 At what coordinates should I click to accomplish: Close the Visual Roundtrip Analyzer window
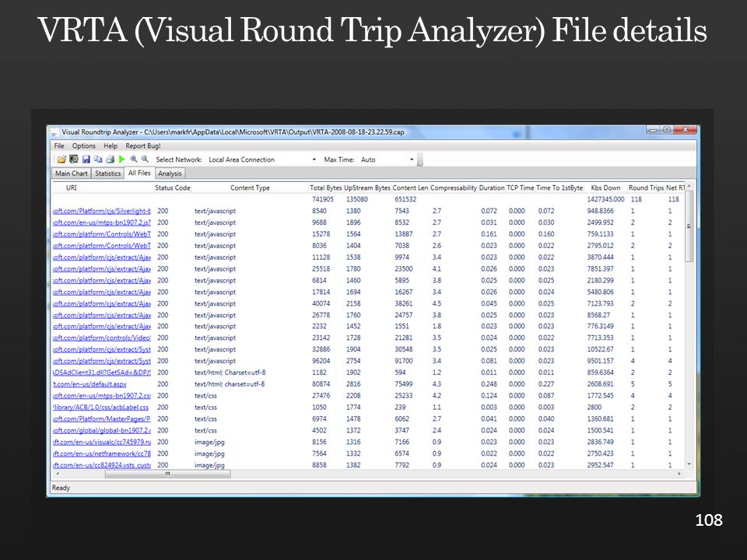685,130
